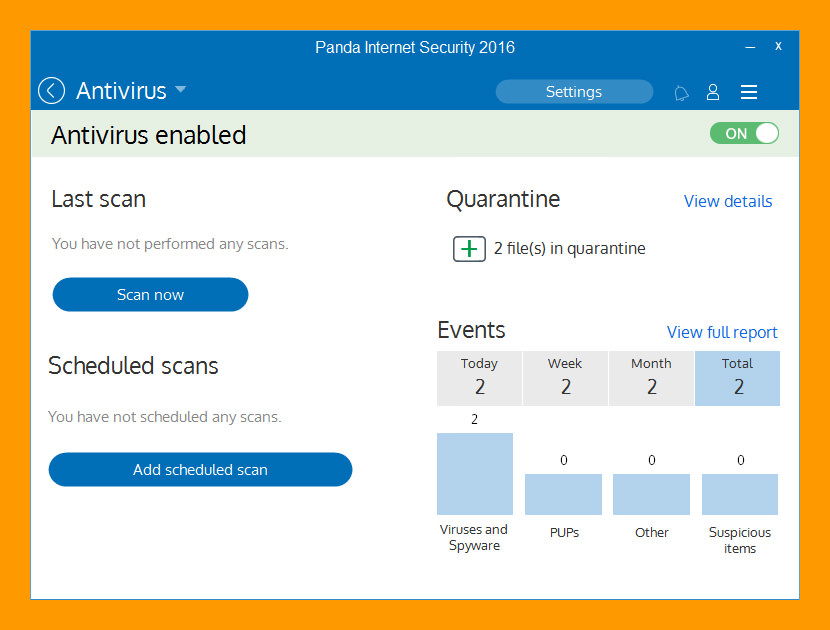Screen dimensions: 830x630
Task: Click 'You have not performed any scans.'
Action: [x=170, y=244]
